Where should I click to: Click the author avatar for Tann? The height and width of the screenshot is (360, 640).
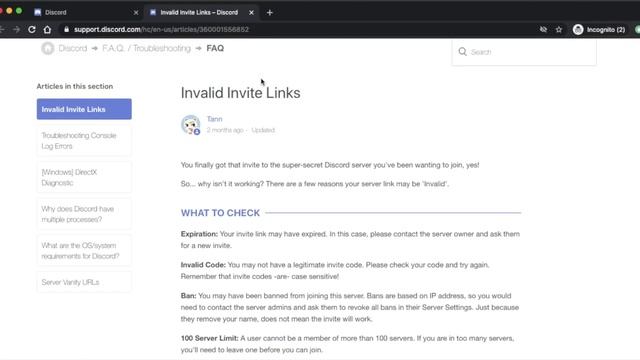pyautogui.click(x=191, y=124)
